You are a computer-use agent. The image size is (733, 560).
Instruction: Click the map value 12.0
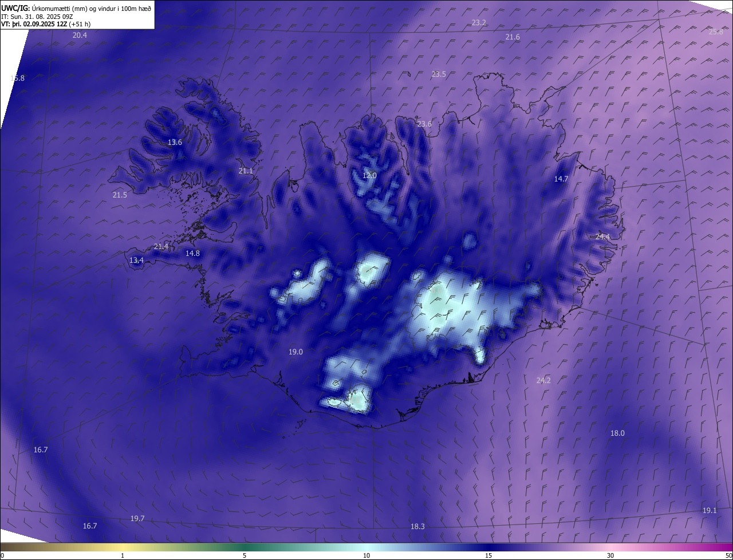pyautogui.click(x=369, y=176)
